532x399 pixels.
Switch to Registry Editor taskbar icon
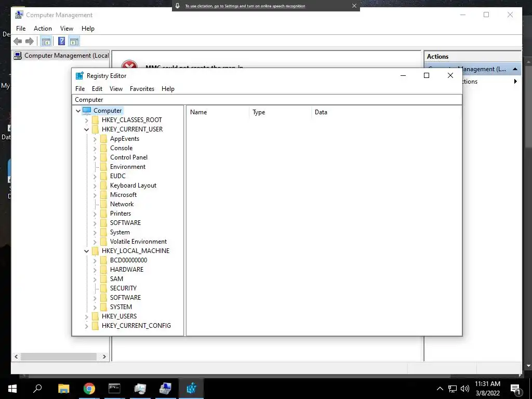pyautogui.click(x=191, y=389)
